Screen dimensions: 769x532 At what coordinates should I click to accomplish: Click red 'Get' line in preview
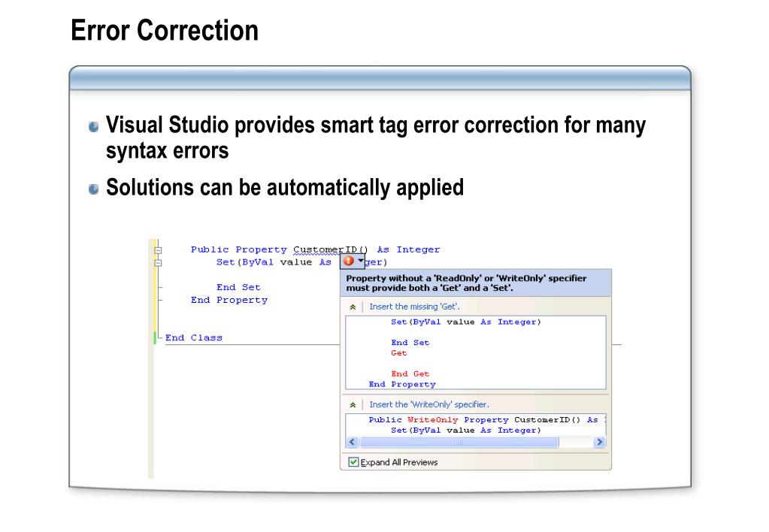pyautogui.click(x=398, y=353)
